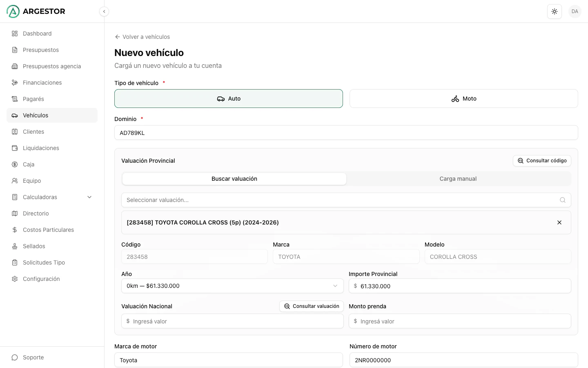
Task: Open Solicitudes Tipo in the sidebar
Action: (x=52, y=263)
